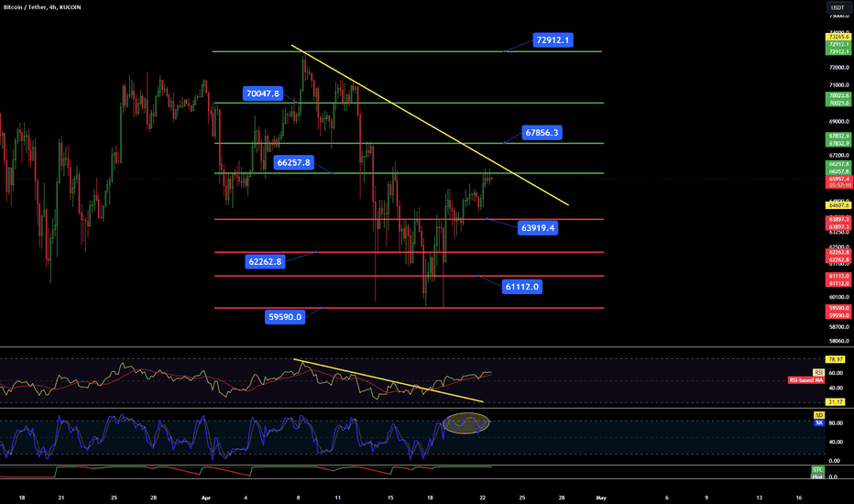The width and height of the screenshot is (854, 504).
Task: Click the May date on time axis
Action: 601,498
